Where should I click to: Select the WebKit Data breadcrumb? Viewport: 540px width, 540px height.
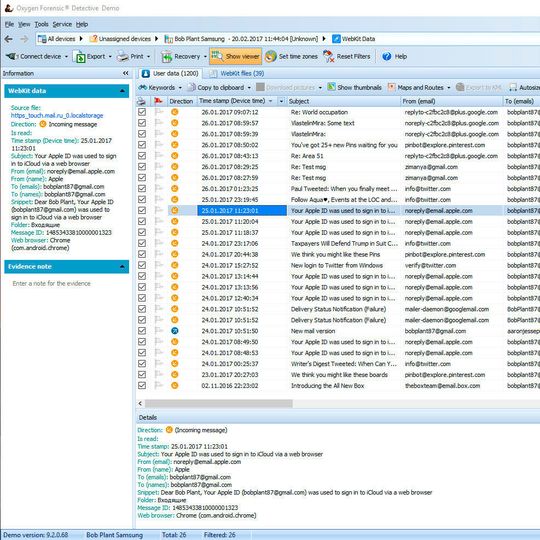click(x=354, y=39)
